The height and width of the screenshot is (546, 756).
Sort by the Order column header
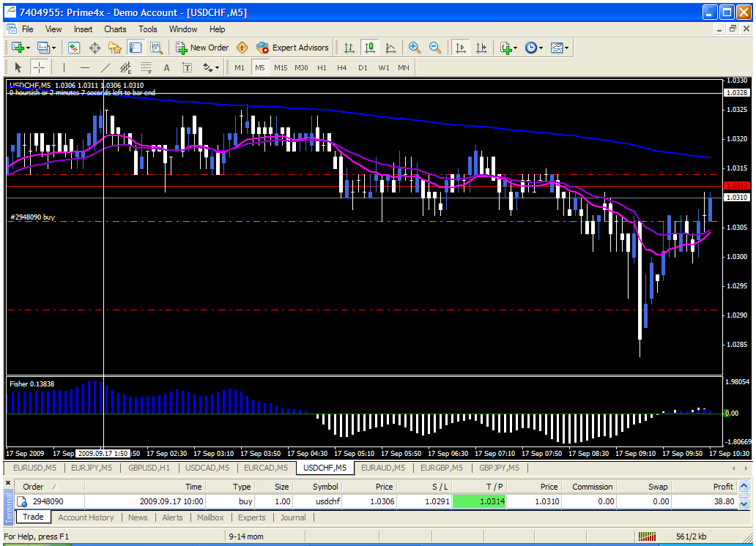(49, 487)
